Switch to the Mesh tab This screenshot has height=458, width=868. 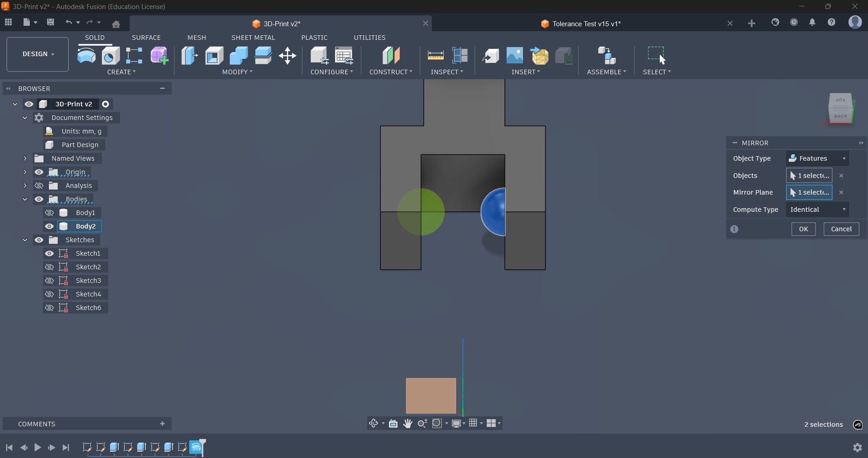[197, 38]
